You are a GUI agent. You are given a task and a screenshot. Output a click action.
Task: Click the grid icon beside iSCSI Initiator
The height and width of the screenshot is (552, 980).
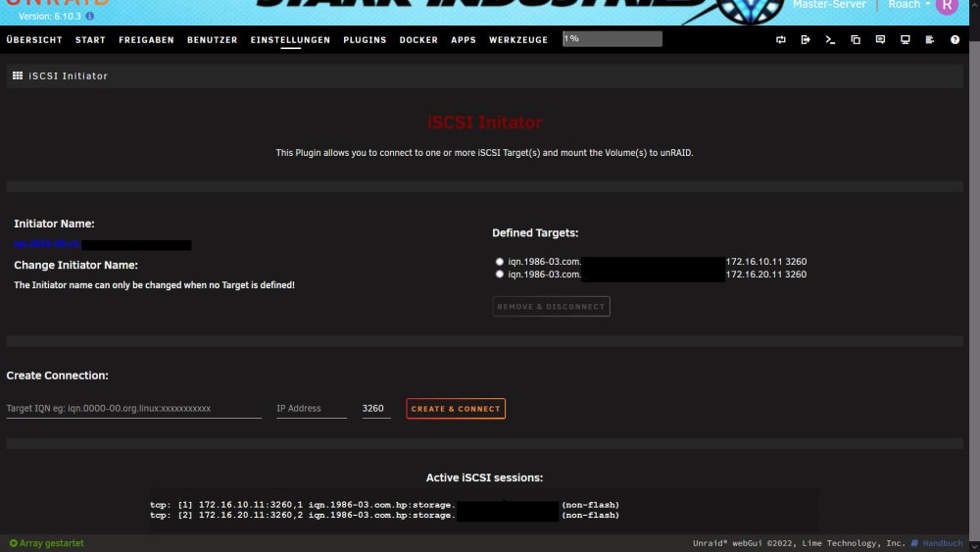[18, 75]
